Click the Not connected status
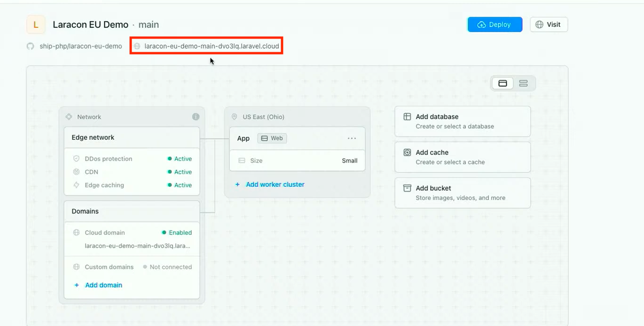The image size is (644, 326). click(167, 267)
